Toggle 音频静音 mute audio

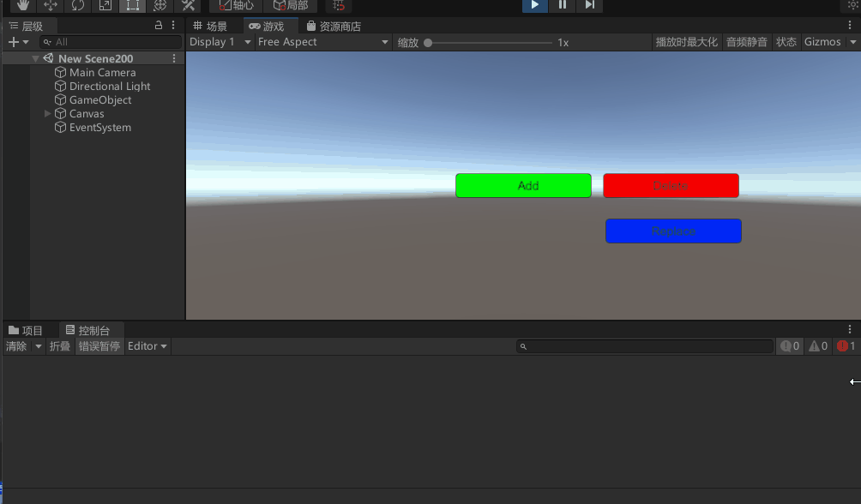coord(746,42)
